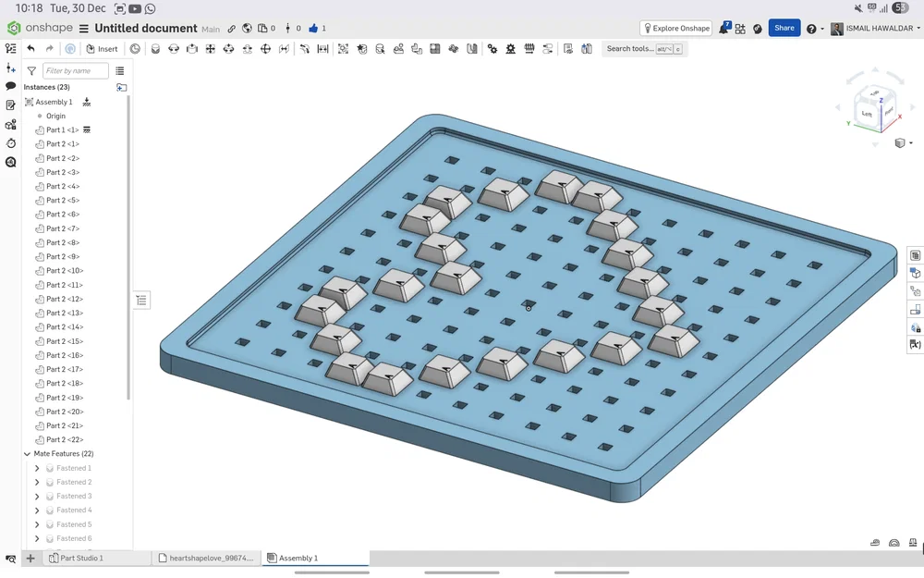Collapse the Mate Features (22) section
This screenshot has height=578, width=924.
pyautogui.click(x=27, y=453)
